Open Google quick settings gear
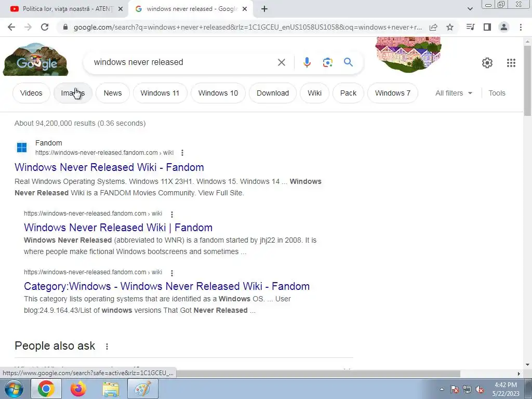532x399 pixels. point(487,63)
